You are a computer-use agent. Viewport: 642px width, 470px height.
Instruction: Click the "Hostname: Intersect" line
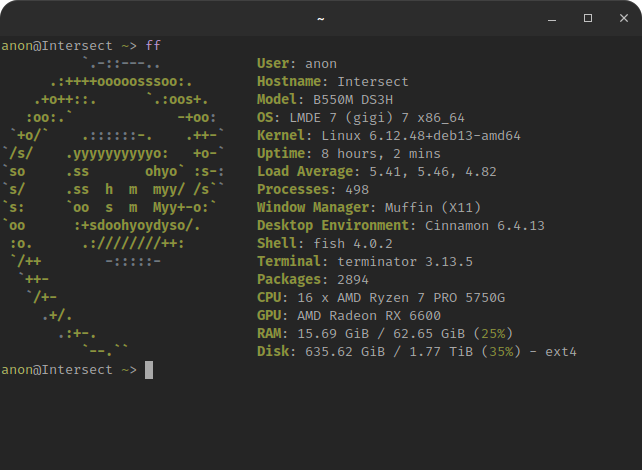[x=332, y=81]
